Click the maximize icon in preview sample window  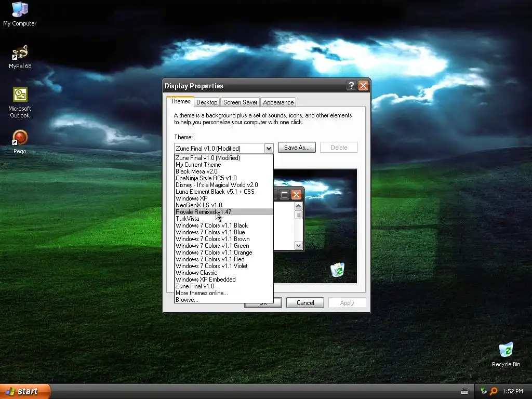click(x=284, y=194)
